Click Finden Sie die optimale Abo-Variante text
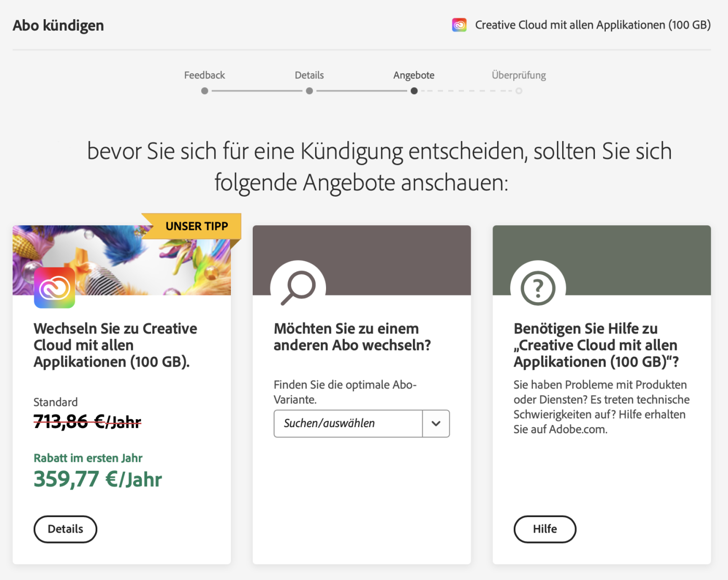 pos(345,392)
